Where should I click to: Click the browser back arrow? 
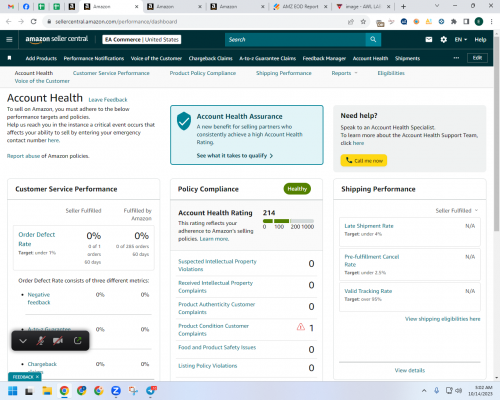pyautogui.click(x=9, y=22)
